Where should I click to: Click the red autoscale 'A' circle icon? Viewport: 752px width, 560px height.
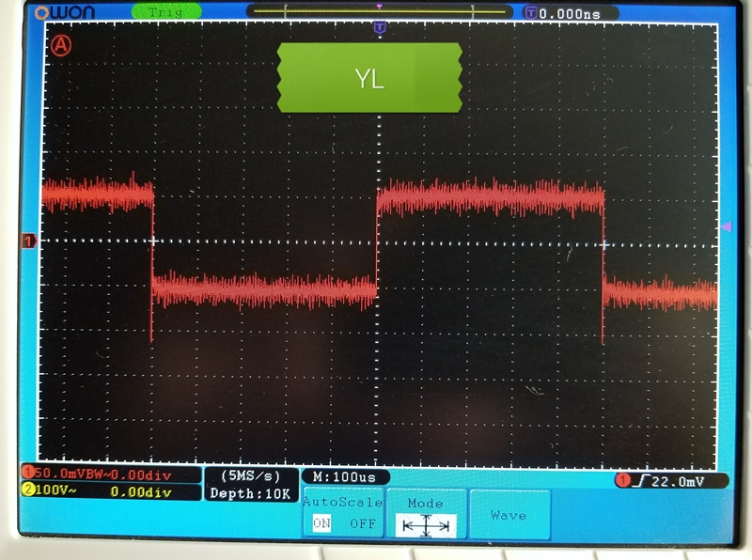coord(62,44)
